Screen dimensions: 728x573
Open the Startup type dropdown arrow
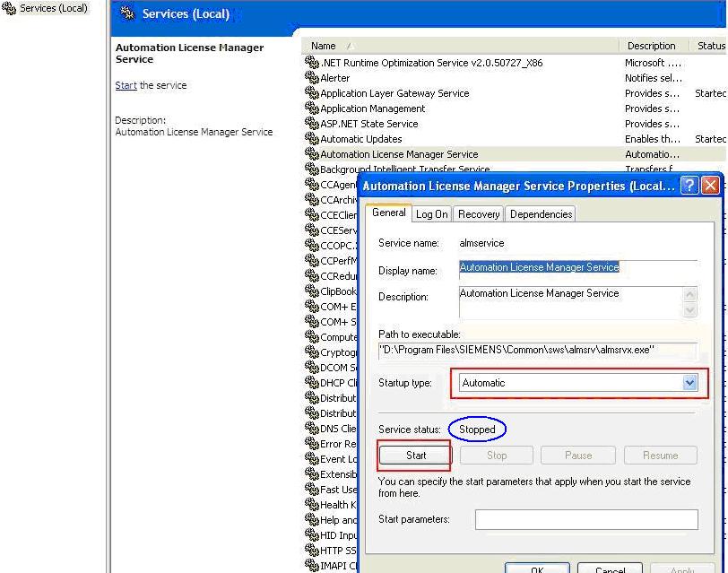690,383
